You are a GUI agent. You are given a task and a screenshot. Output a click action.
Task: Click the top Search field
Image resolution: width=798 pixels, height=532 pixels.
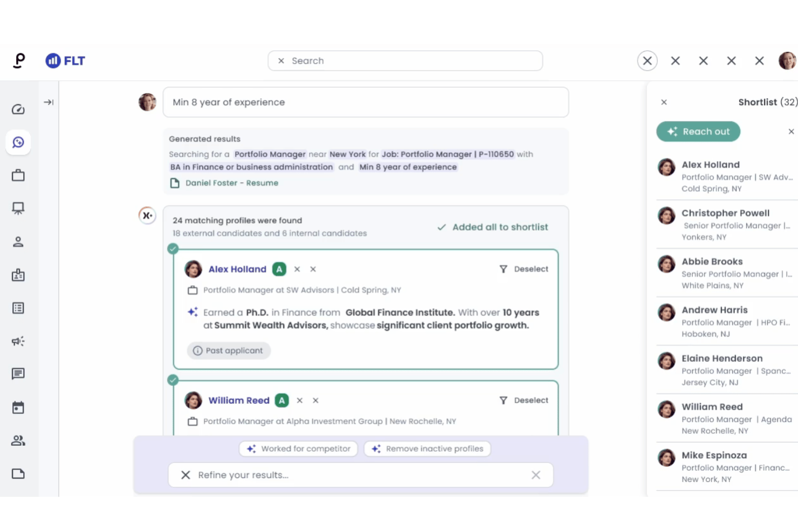click(x=405, y=61)
